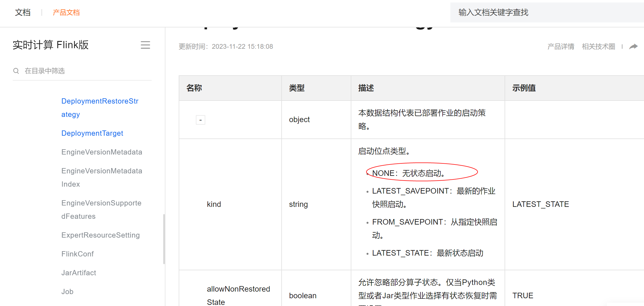Open EngineVersionSupportedFeatures sidebar entry
The width and height of the screenshot is (644, 306).
coord(101,210)
